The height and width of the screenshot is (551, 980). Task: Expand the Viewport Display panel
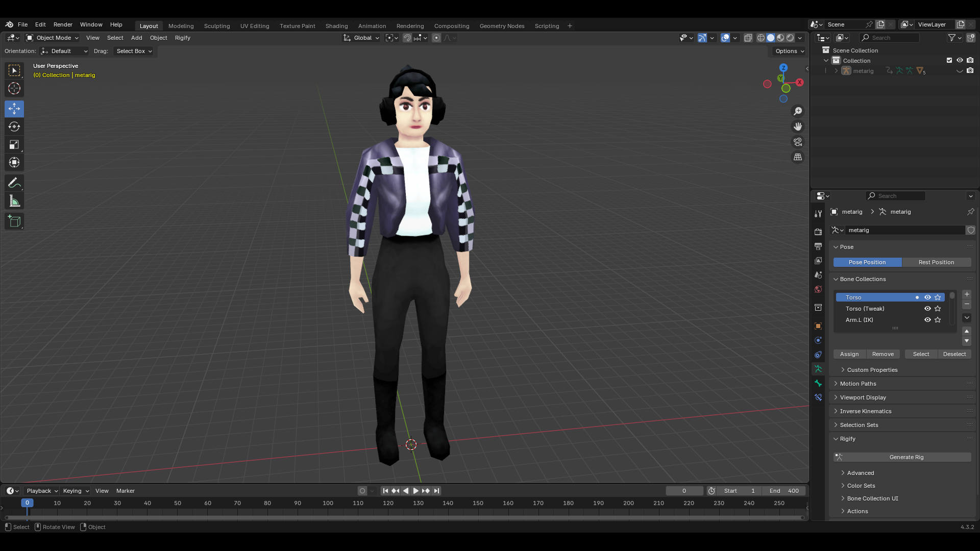tap(863, 397)
